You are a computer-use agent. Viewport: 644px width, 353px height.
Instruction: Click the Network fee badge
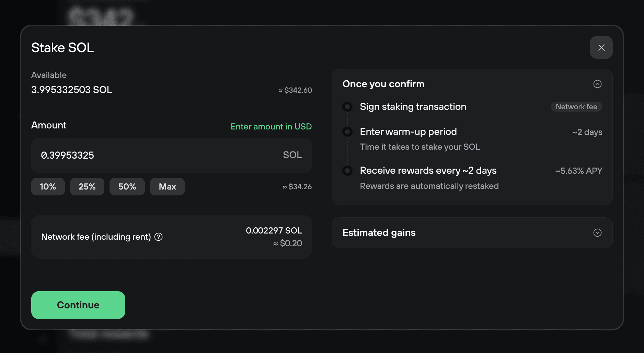tap(576, 106)
